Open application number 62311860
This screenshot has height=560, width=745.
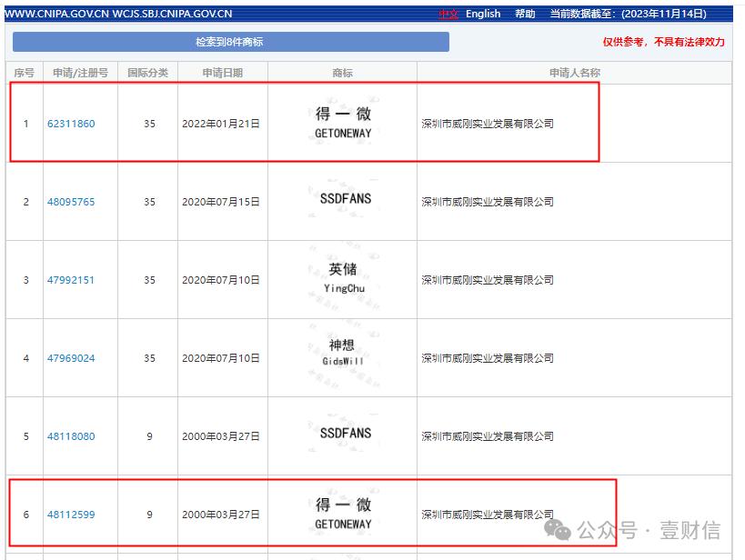[x=71, y=124]
